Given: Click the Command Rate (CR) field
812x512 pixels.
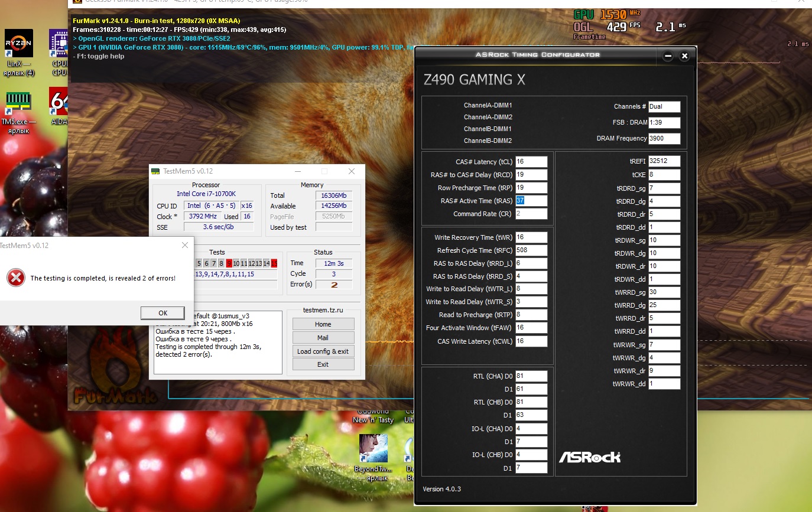Looking at the screenshot, I should [x=531, y=214].
